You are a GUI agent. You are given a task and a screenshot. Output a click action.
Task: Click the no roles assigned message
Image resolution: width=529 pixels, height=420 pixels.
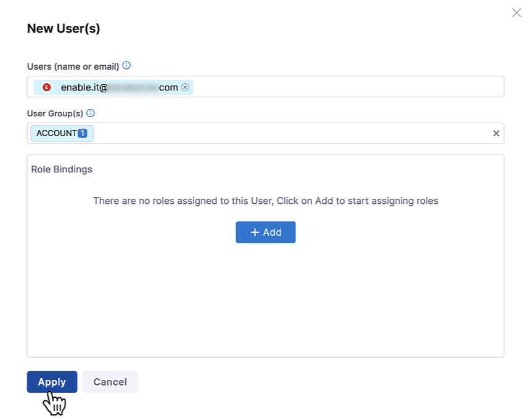(265, 201)
